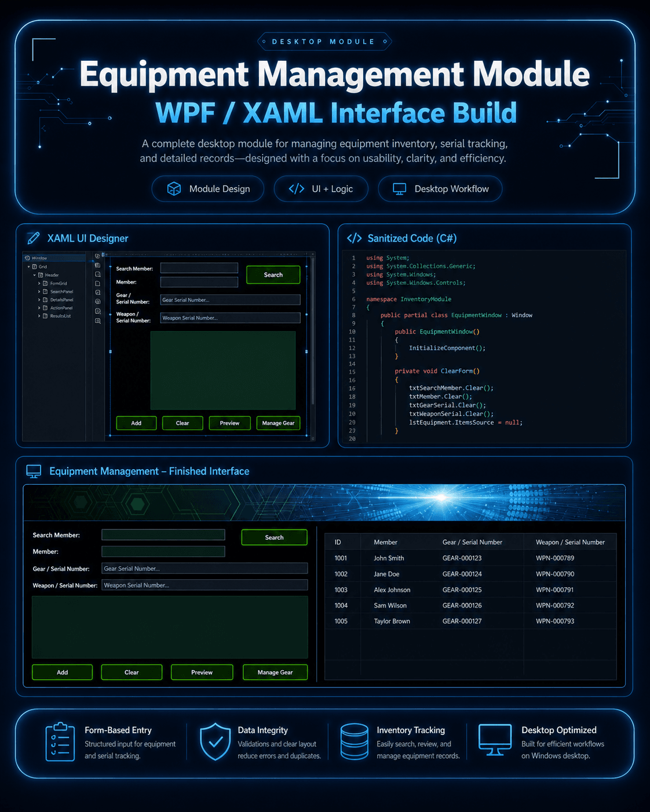Expand the FormGrid node arrow
650x812 pixels.
pos(39,283)
